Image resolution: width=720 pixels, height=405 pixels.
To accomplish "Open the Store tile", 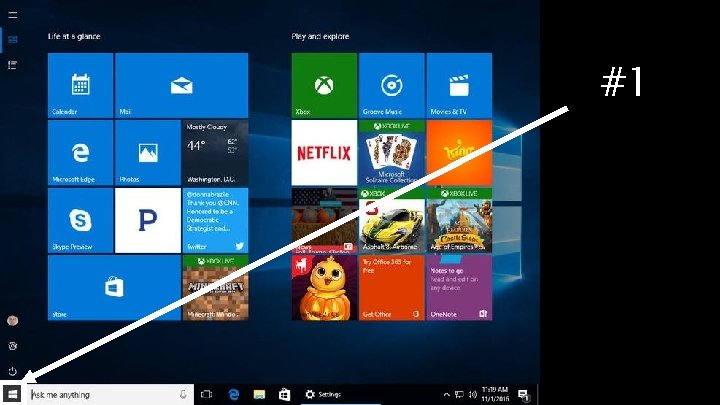I will click(x=114, y=288).
